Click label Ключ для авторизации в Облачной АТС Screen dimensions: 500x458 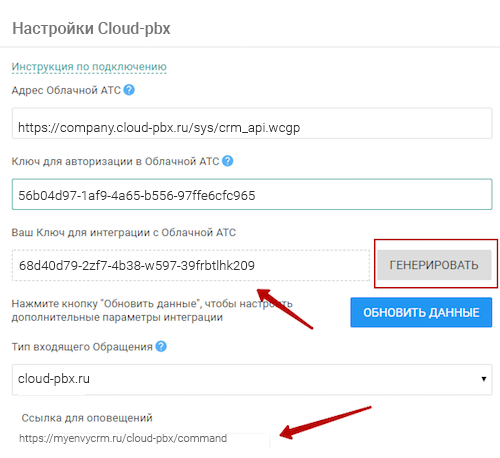click(x=115, y=161)
